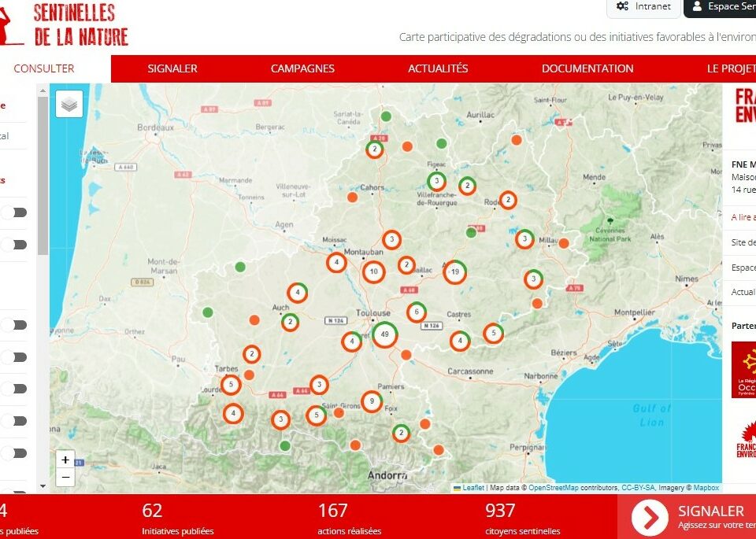
Task: Click the Région Occitanie partner logo
Action: click(743, 370)
